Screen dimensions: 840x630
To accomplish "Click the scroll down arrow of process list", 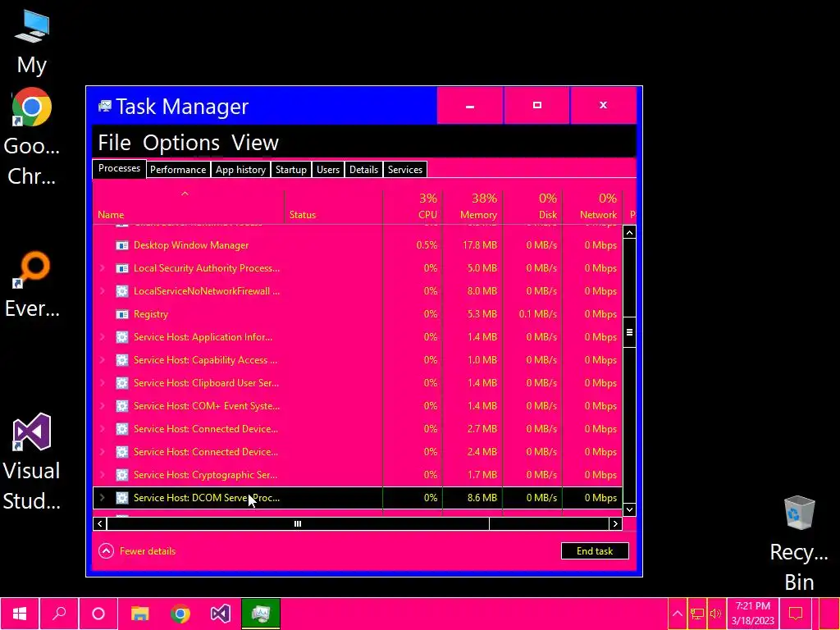I will coord(629,509).
